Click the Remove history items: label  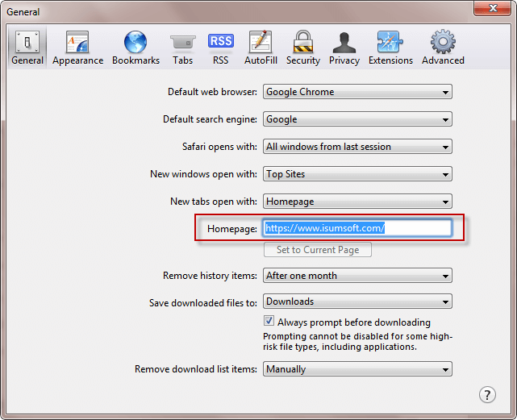point(210,276)
